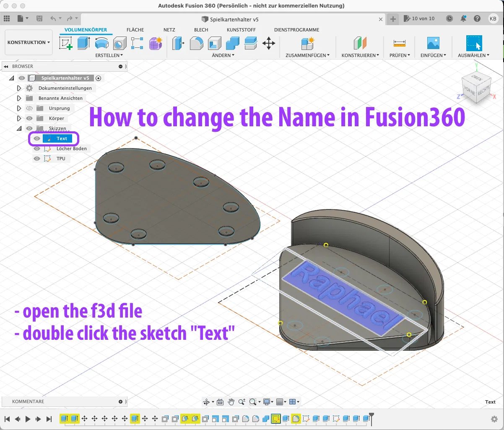Switch to the BLECH tab
This screenshot has width=504, height=430.
(x=201, y=30)
